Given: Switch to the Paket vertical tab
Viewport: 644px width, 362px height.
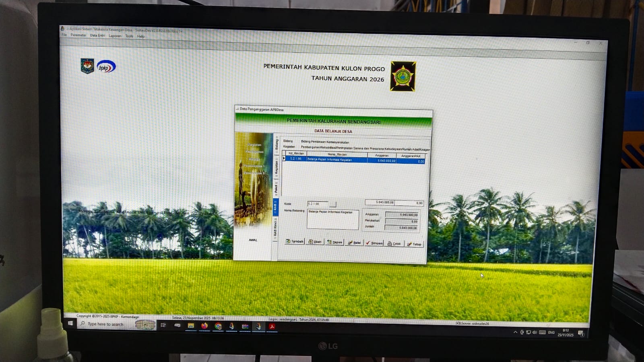Looking at the screenshot, I should coord(276,188).
